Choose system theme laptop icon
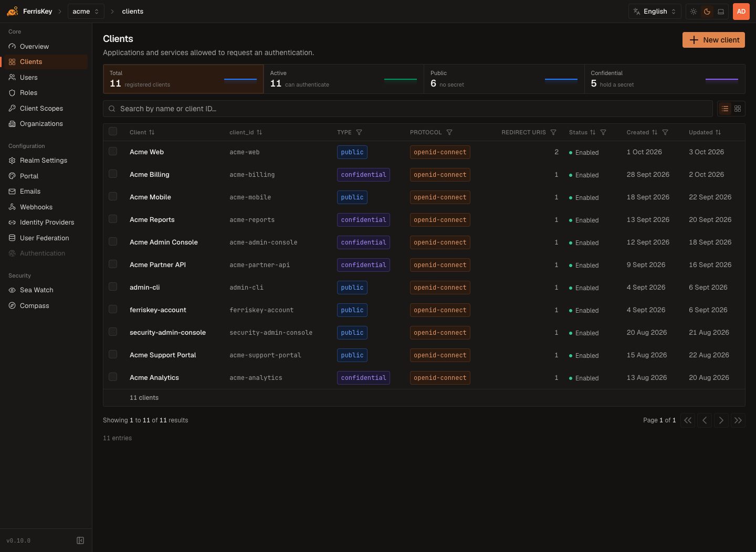 (721, 12)
